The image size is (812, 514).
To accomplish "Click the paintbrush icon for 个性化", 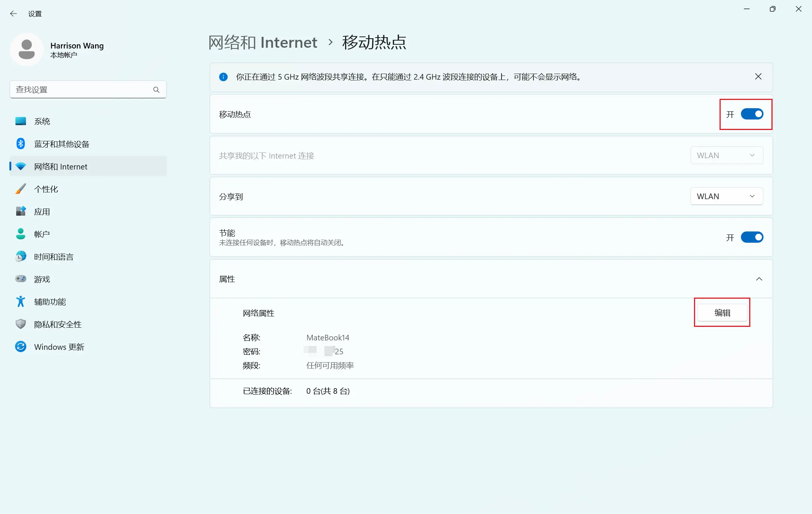I will [x=21, y=189].
